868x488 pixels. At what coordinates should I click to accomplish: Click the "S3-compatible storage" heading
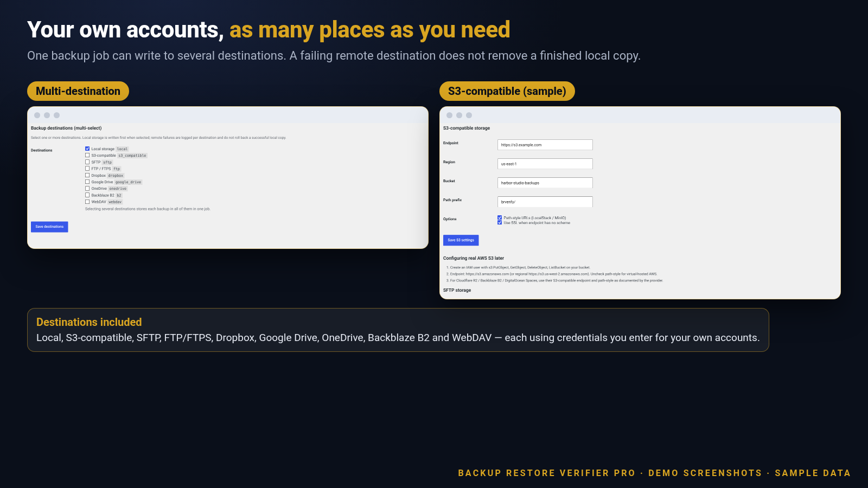(467, 128)
